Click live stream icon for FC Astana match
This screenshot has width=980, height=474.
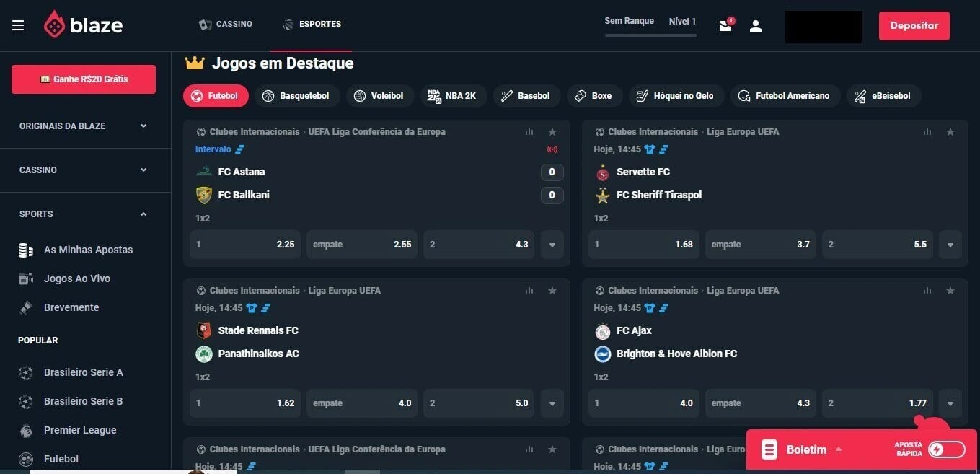tap(552, 149)
